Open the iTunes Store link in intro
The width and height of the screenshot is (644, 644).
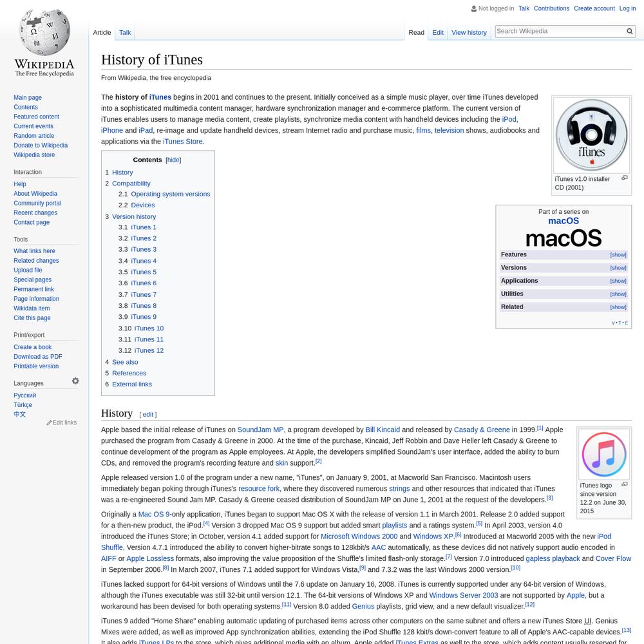pos(183,141)
